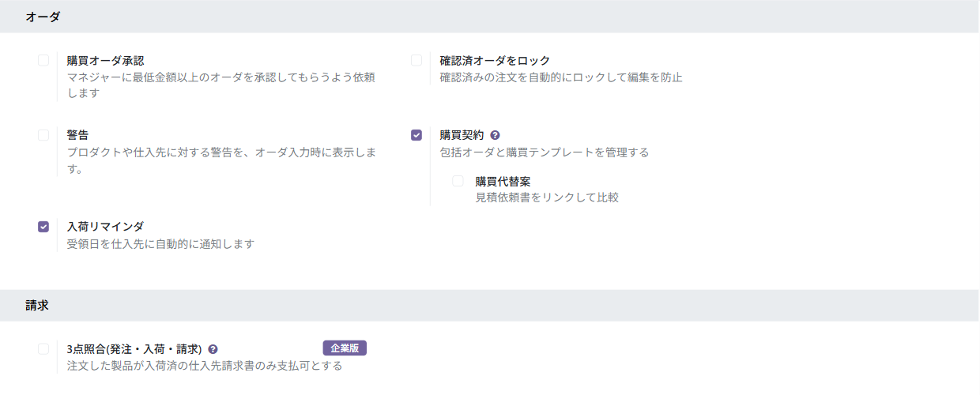Screen dimensions: 980x395
Task: Open help icon next to 3点照合(発注・入荷・請求)
Action: click(x=213, y=349)
